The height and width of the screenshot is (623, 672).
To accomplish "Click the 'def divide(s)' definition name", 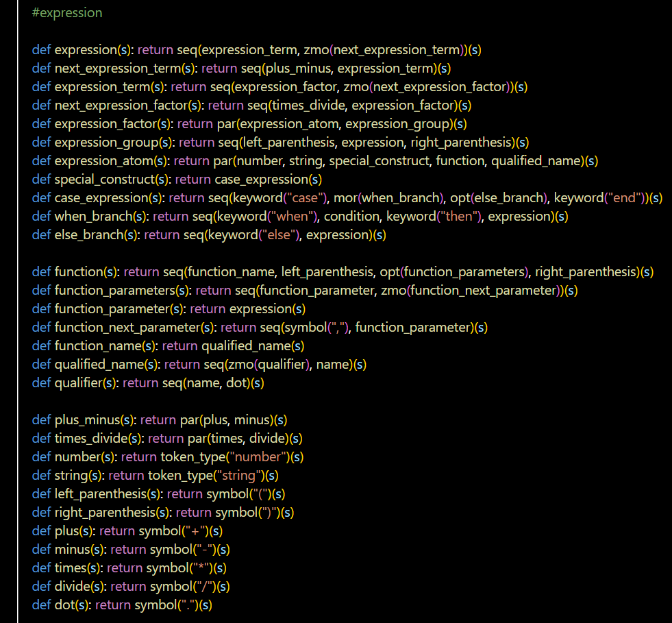I will 73,585.
